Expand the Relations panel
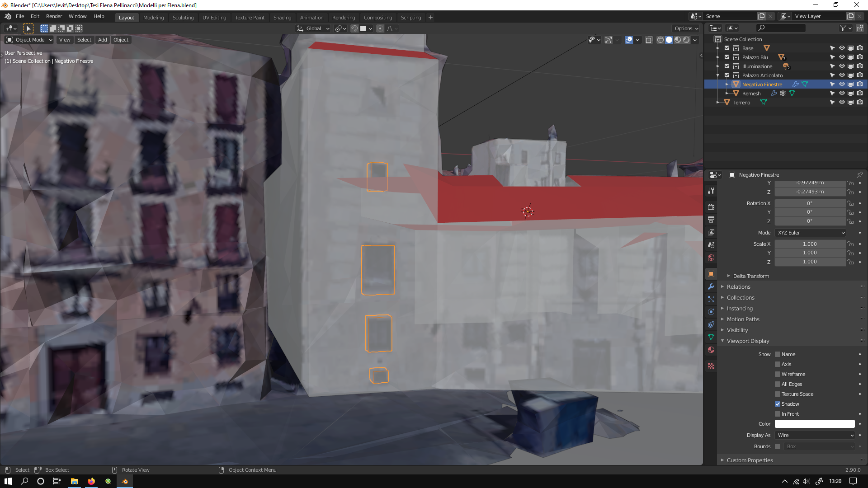The image size is (868, 488). click(738, 287)
